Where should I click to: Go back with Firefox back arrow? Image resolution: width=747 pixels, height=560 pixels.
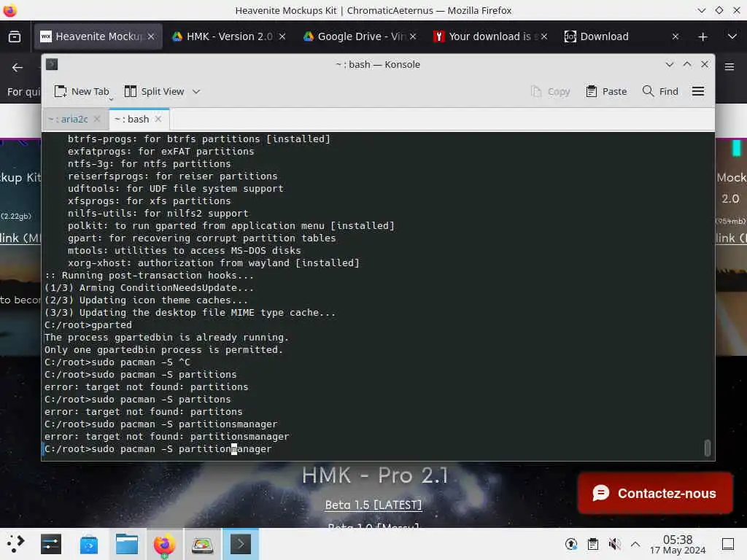(18, 68)
